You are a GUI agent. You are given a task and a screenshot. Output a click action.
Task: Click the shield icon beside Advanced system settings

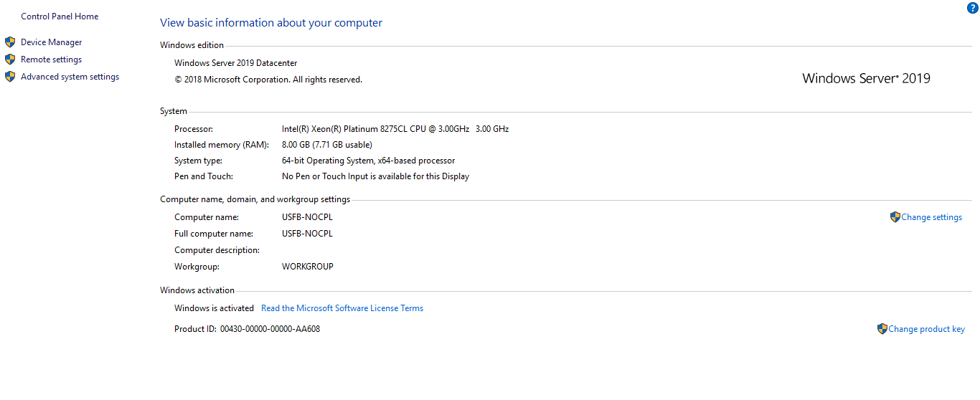(10, 77)
